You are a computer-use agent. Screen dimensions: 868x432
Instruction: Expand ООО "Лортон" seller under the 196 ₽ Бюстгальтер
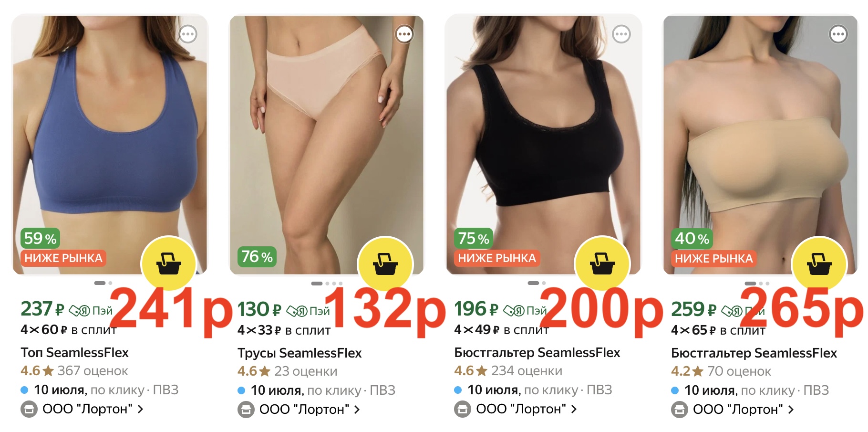(x=516, y=410)
